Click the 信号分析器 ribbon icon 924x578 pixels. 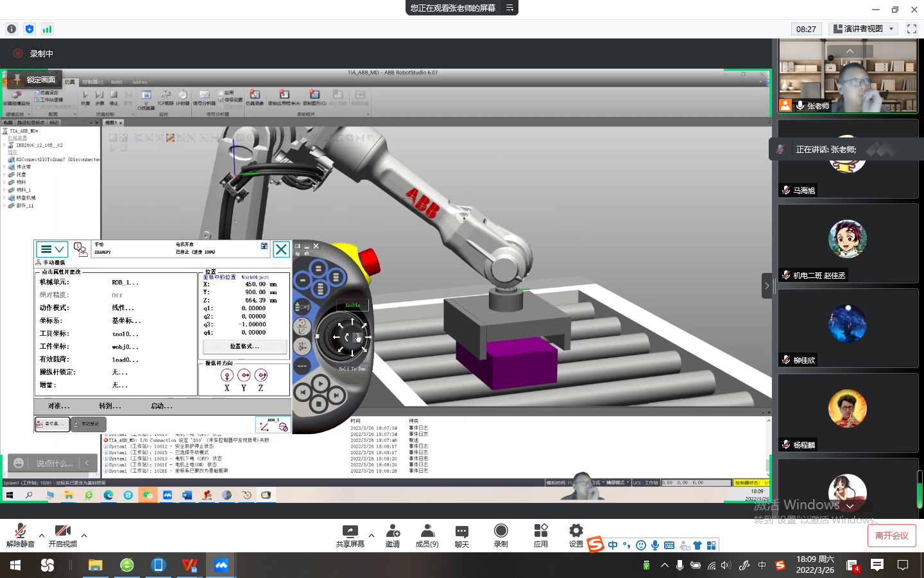tap(204, 98)
